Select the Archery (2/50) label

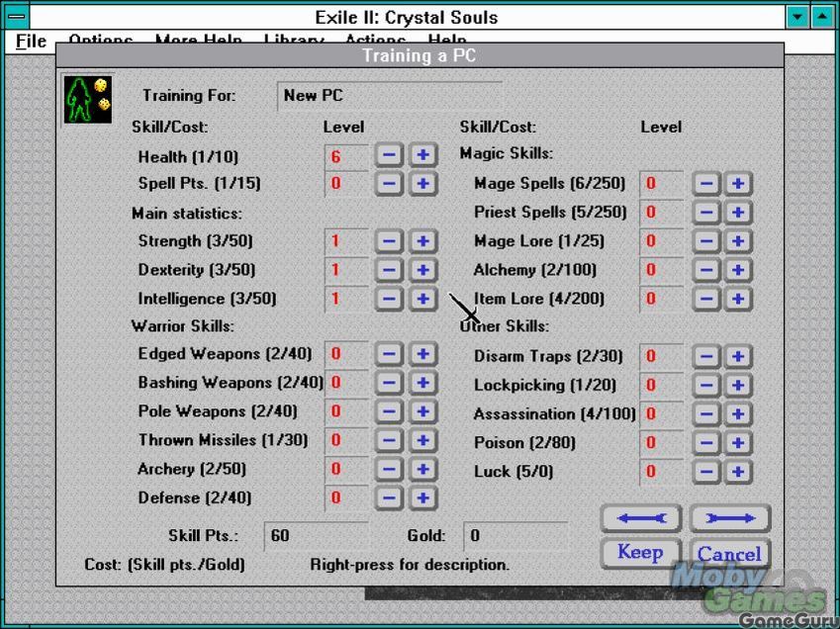click(x=192, y=470)
